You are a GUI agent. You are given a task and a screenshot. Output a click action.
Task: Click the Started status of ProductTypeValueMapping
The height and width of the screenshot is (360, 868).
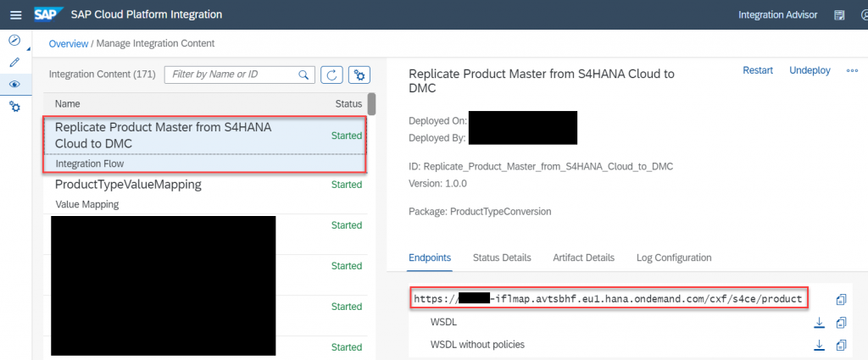(347, 185)
